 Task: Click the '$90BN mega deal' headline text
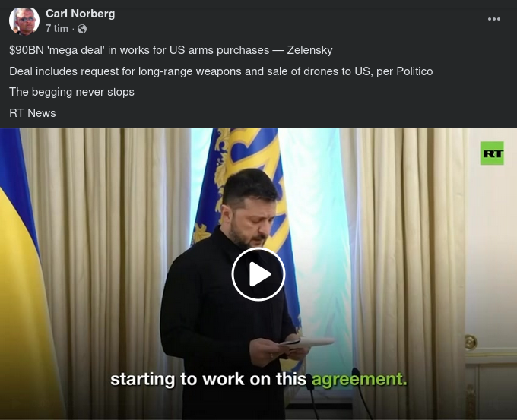click(x=171, y=50)
